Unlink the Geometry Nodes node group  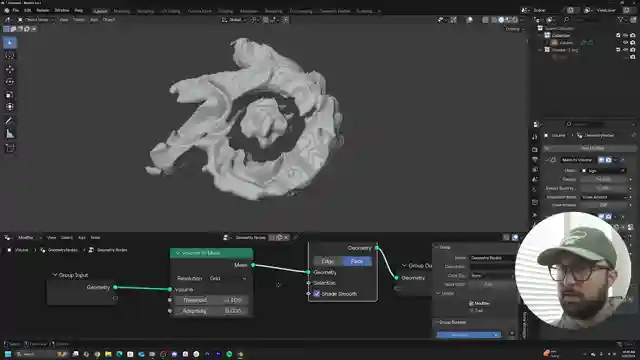(286, 238)
